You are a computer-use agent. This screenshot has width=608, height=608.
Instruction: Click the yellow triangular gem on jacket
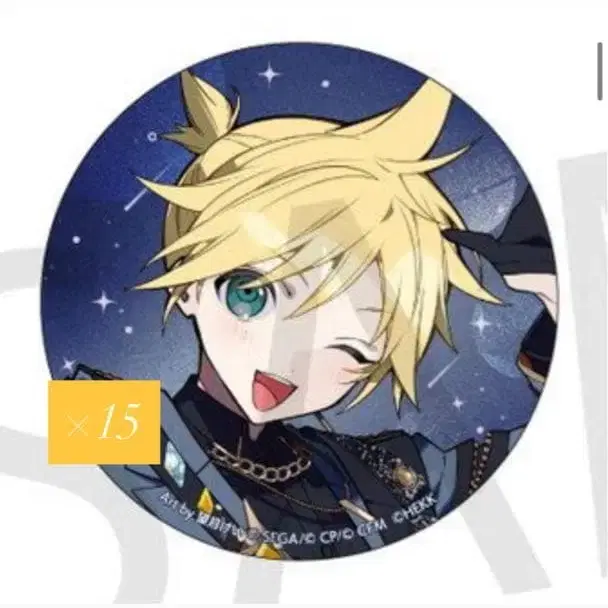pos(206,501)
